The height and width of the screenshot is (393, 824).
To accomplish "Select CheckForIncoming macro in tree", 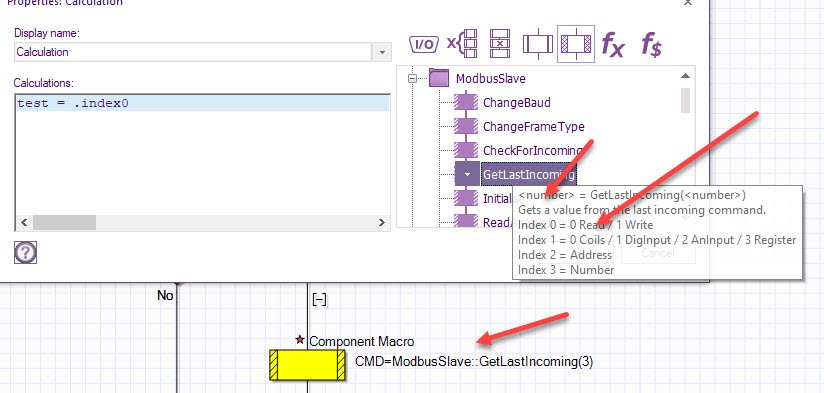I will [533, 151].
